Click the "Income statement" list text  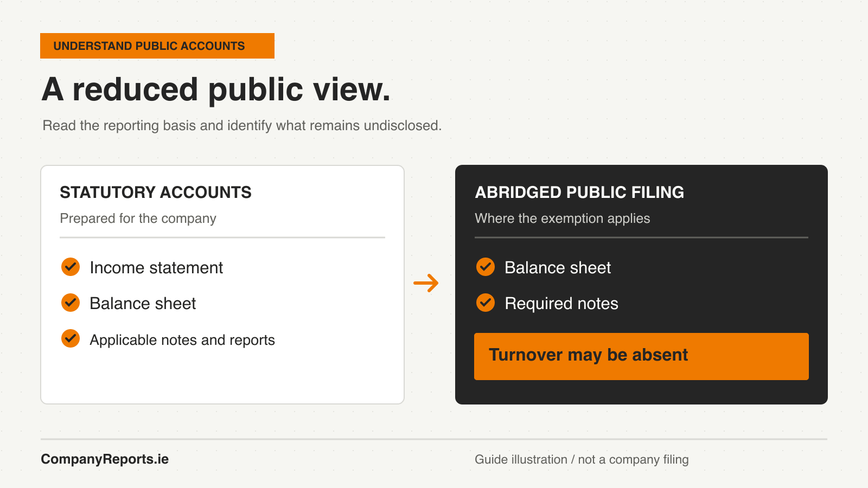156,268
